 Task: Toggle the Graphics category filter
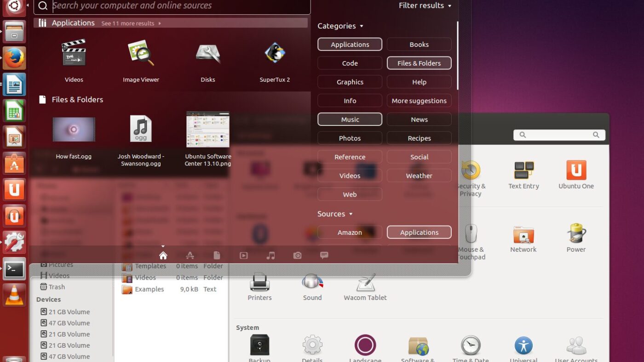(x=350, y=82)
